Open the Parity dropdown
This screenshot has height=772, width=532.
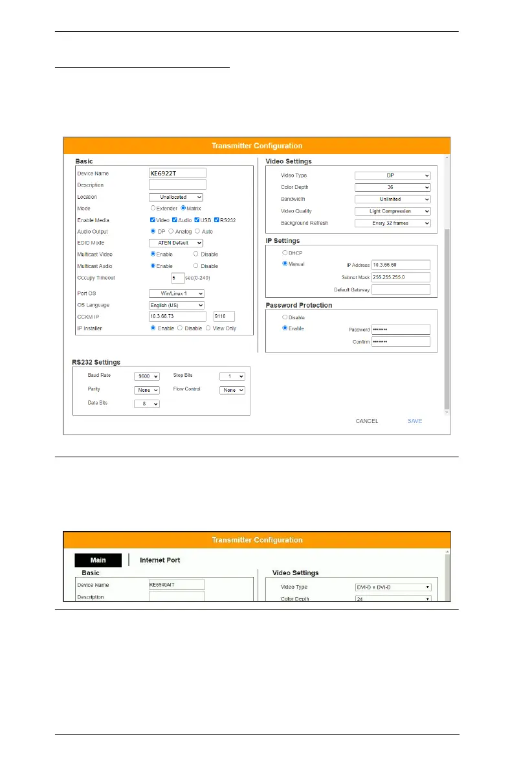click(147, 390)
